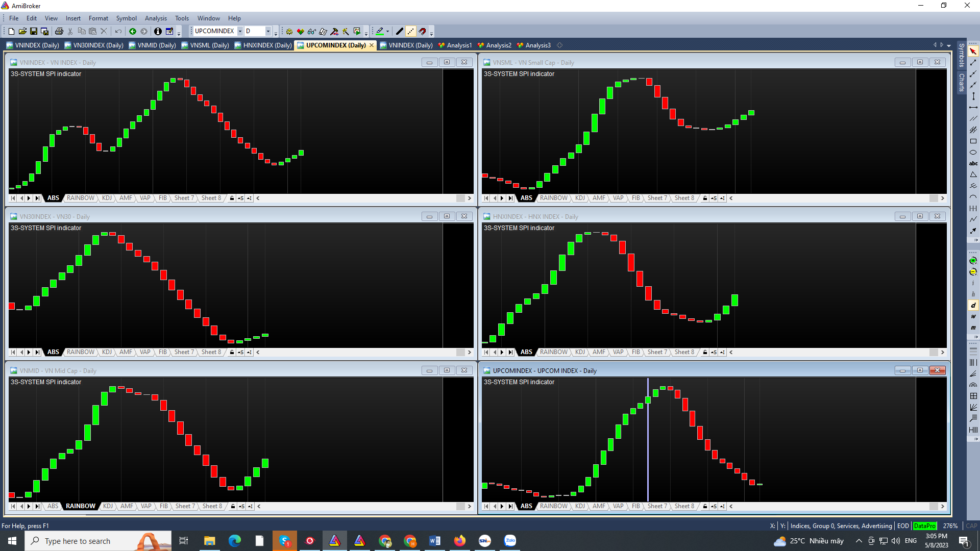Image resolution: width=980 pixels, height=551 pixels.
Task: Toggle the snap to price magnet
Action: tap(422, 31)
